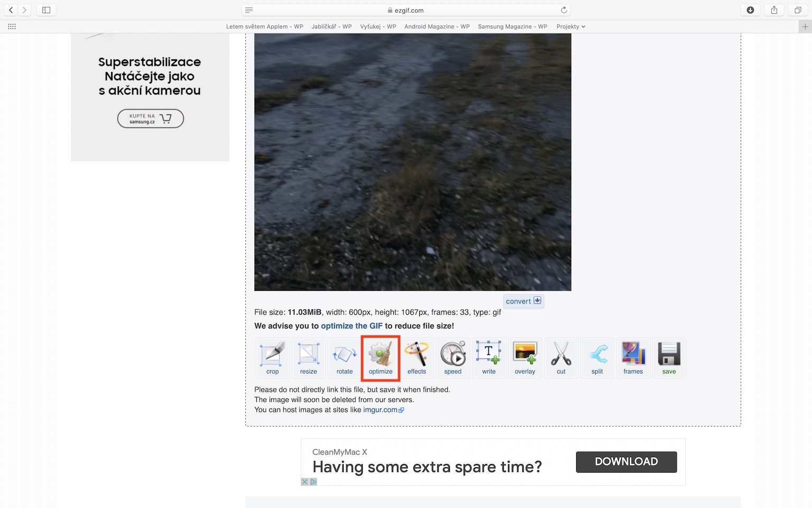The width and height of the screenshot is (812, 508).
Task: Click the 'Having some extra spare time?' ad headline
Action: 427,467
